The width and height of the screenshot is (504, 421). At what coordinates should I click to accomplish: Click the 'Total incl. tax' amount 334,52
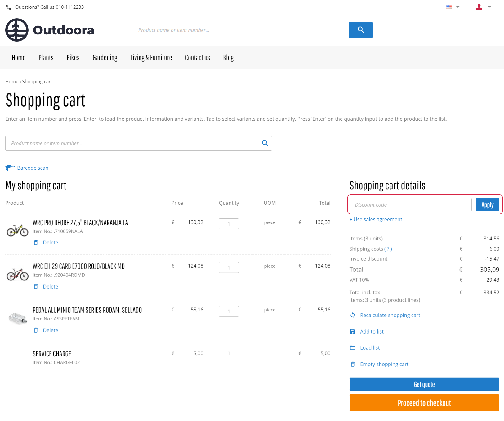tap(491, 293)
